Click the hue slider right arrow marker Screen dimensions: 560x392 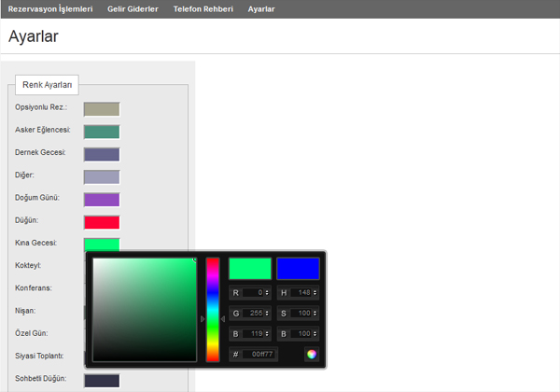(x=223, y=319)
